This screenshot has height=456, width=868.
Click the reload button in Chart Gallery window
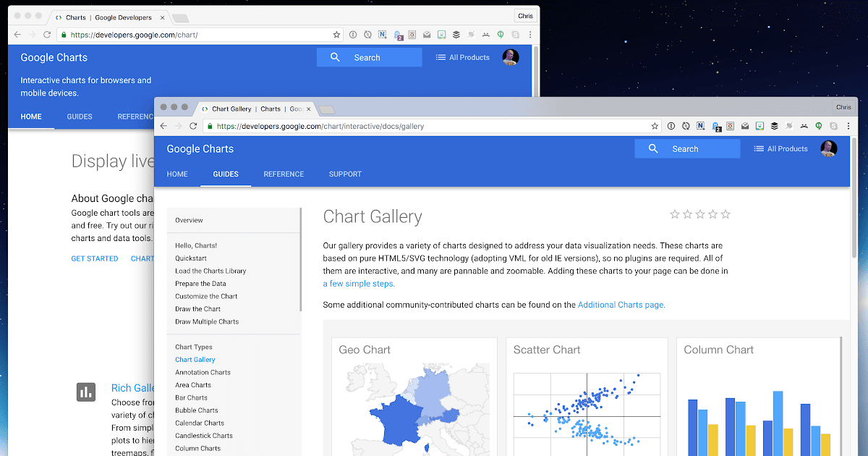pyautogui.click(x=193, y=126)
